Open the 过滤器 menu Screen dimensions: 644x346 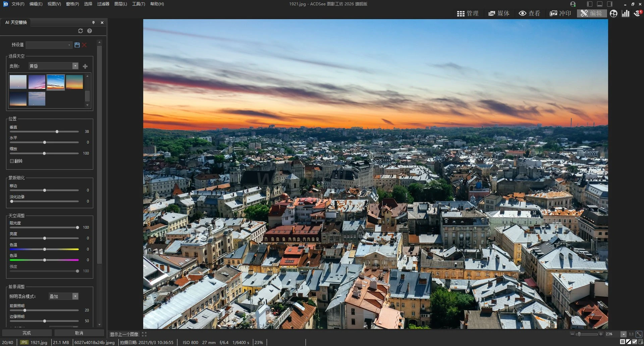(x=103, y=4)
